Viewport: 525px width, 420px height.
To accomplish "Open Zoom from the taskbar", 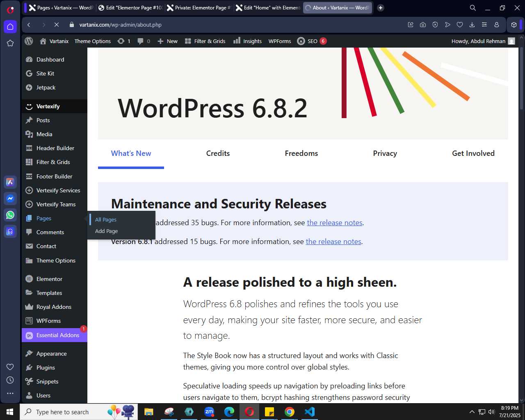I will tap(209, 412).
